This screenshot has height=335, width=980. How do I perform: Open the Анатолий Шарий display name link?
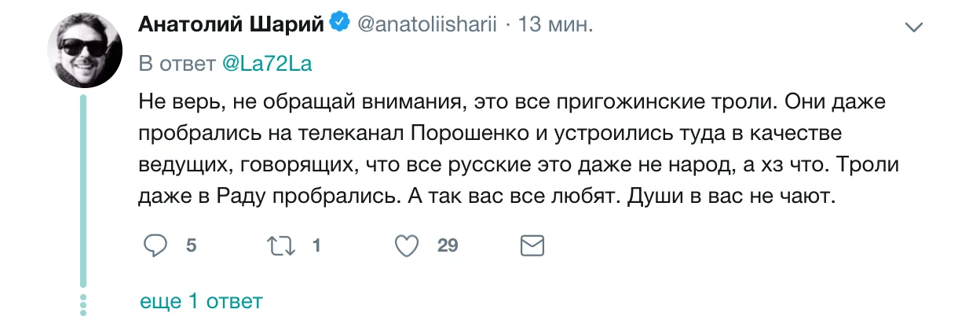point(231,24)
